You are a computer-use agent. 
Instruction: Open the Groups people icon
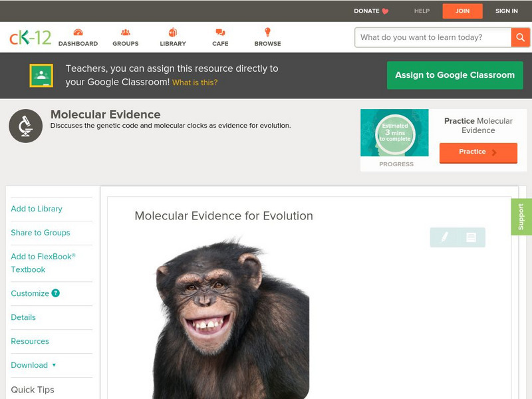126,32
